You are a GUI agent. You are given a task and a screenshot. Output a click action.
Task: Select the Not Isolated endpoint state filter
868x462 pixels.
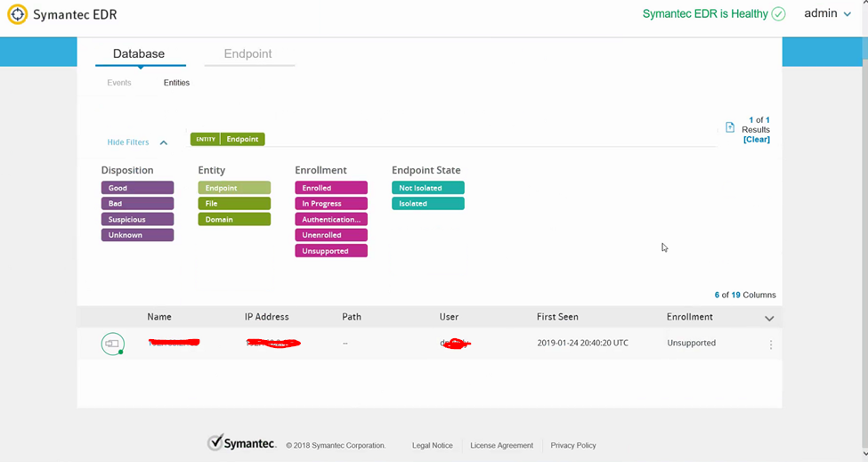pyautogui.click(x=428, y=188)
